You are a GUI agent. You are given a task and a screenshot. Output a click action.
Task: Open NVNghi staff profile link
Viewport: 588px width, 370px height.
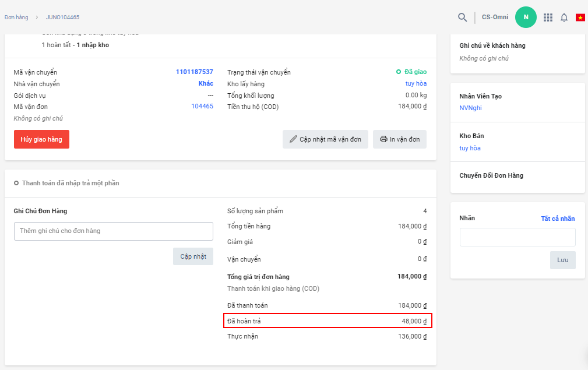[470, 108]
